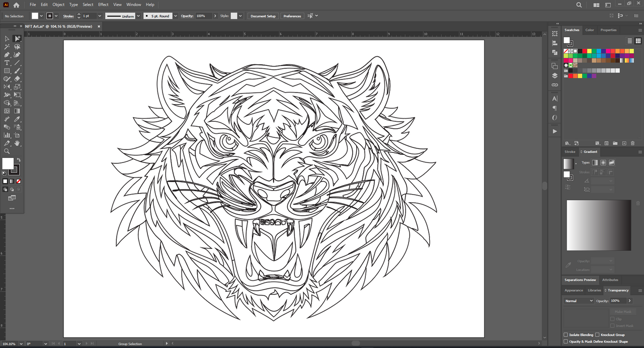This screenshot has height=348, width=644.
Task: Select the Selection tool arrow
Action: click(7, 39)
